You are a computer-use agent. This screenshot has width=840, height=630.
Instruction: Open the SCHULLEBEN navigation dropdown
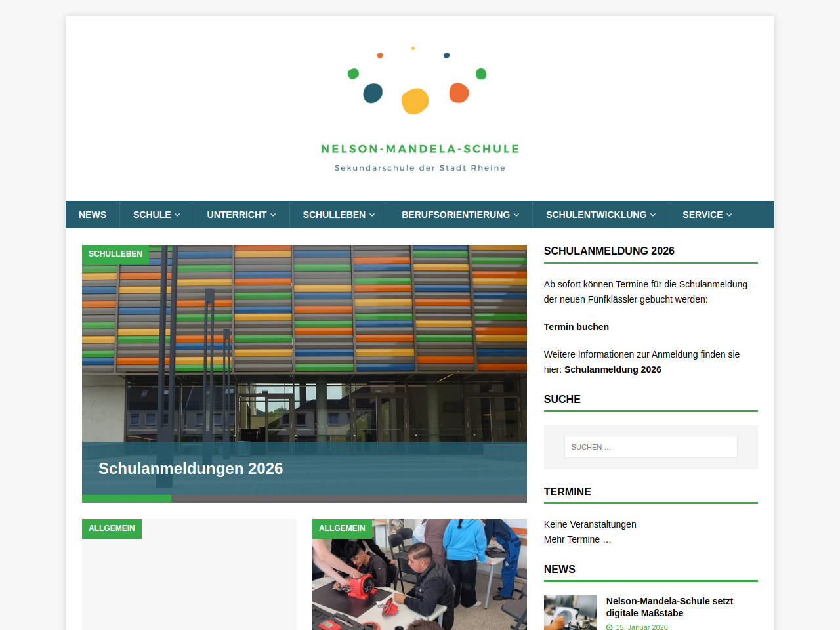[339, 215]
